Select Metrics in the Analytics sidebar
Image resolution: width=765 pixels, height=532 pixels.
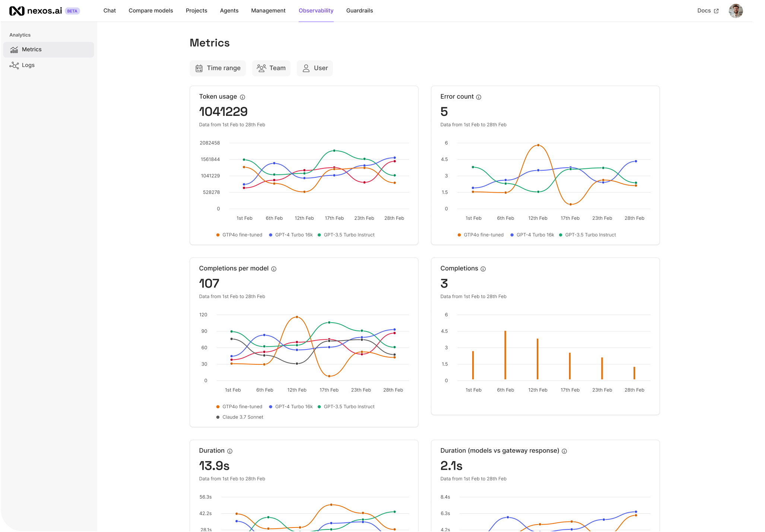[x=48, y=50]
